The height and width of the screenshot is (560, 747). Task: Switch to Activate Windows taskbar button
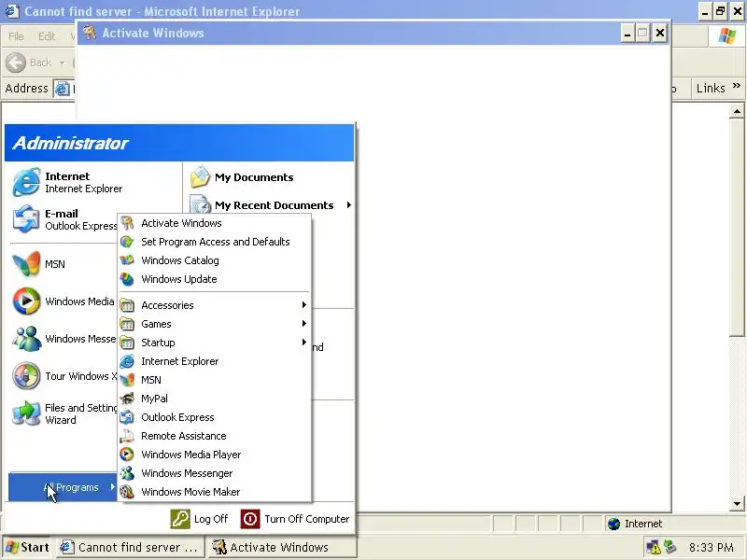(x=282, y=547)
